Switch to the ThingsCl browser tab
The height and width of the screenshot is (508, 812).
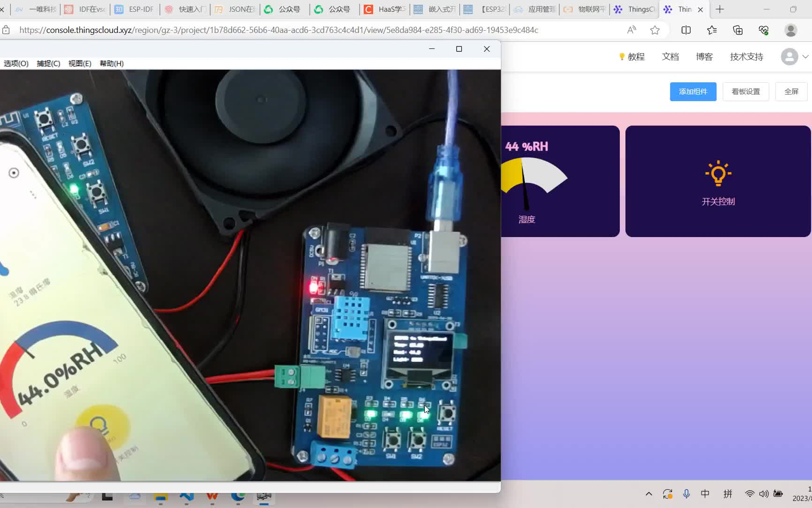tap(635, 9)
